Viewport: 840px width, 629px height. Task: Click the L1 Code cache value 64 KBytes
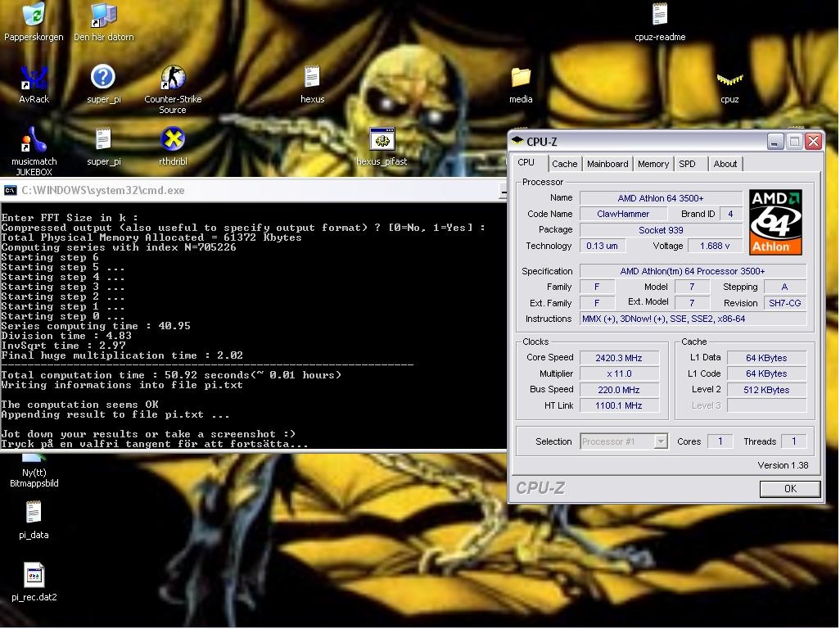coord(766,373)
